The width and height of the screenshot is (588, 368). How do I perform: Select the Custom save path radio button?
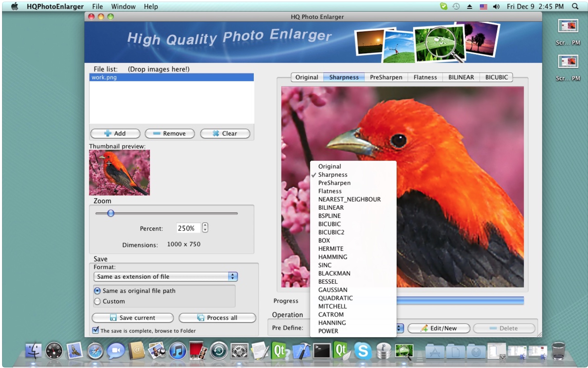click(97, 301)
